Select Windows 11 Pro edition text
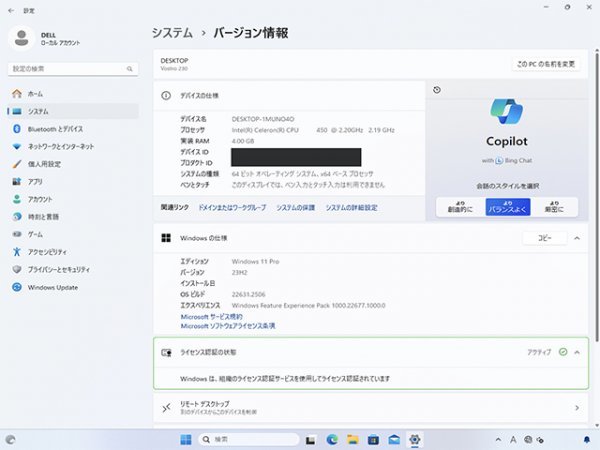This screenshot has height=450, width=600. [255, 262]
